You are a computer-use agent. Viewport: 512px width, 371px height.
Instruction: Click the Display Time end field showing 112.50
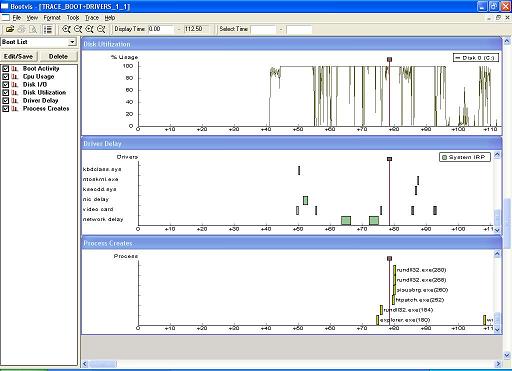click(x=196, y=29)
